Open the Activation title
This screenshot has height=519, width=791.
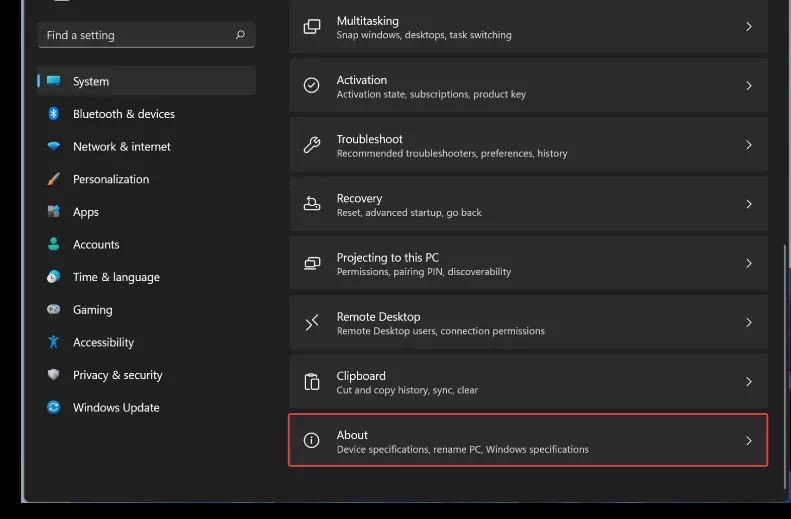[x=362, y=80]
